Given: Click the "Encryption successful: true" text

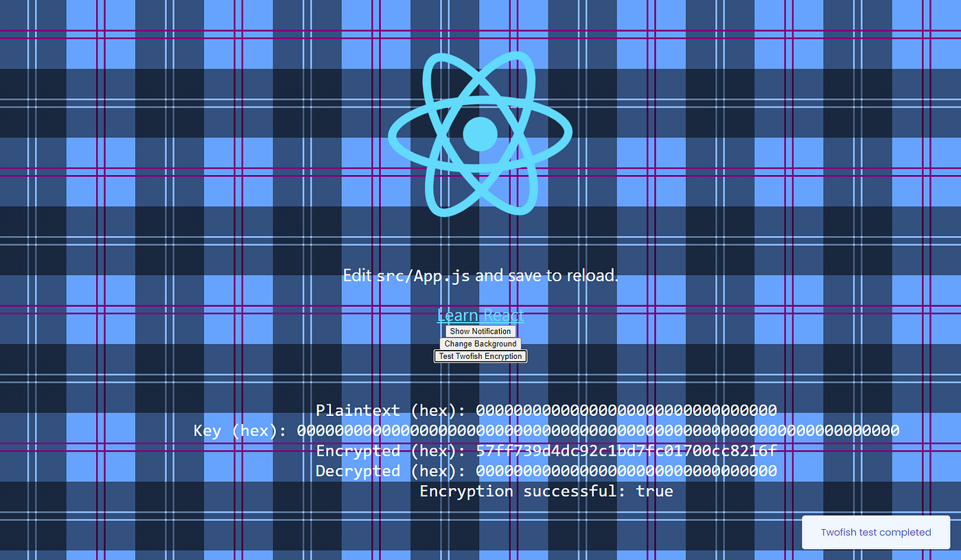Looking at the screenshot, I should [x=546, y=491].
